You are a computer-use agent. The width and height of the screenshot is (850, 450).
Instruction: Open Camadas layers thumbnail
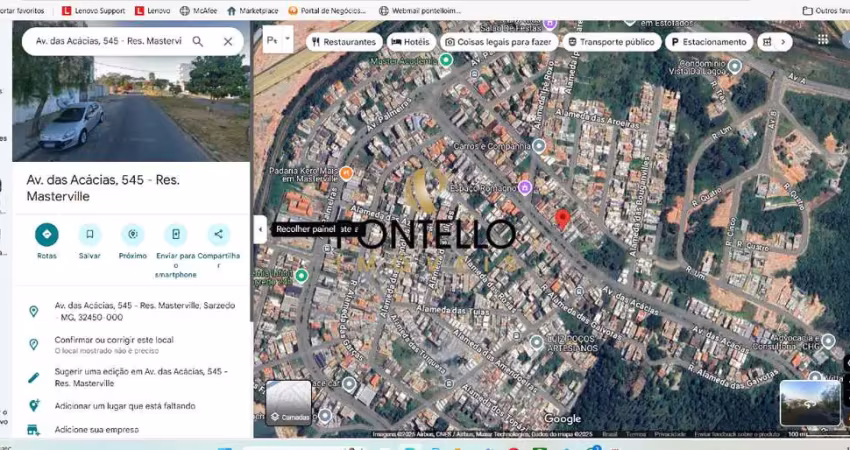[288, 402]
